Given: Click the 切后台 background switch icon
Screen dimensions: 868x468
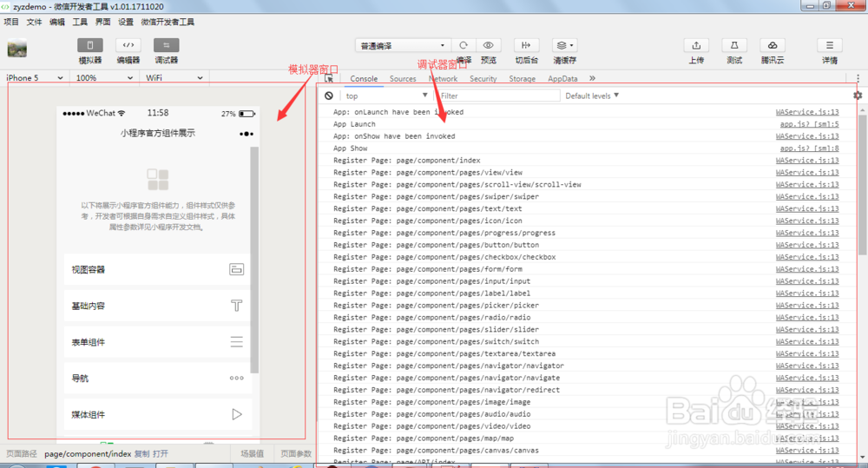Looking at the screenshot, I should pos(526,45).
